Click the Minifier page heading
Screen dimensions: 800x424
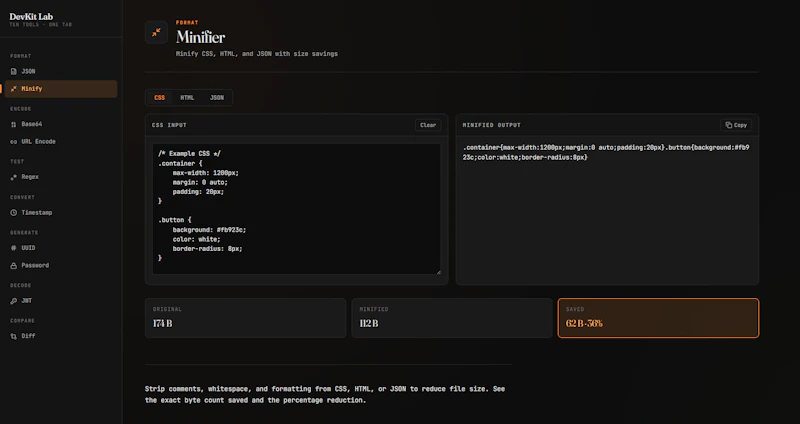click(201, 37)
